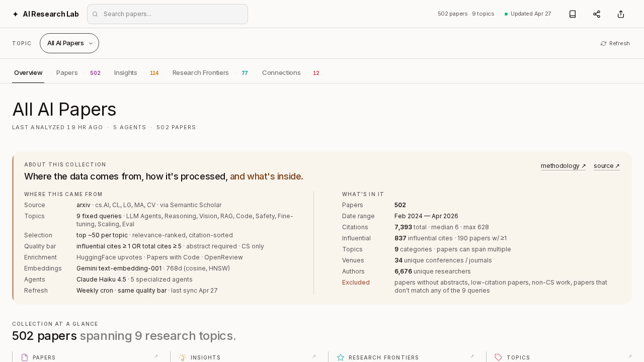Toggle the green Updated status indicator
The image size is (644, 362).
506,14
